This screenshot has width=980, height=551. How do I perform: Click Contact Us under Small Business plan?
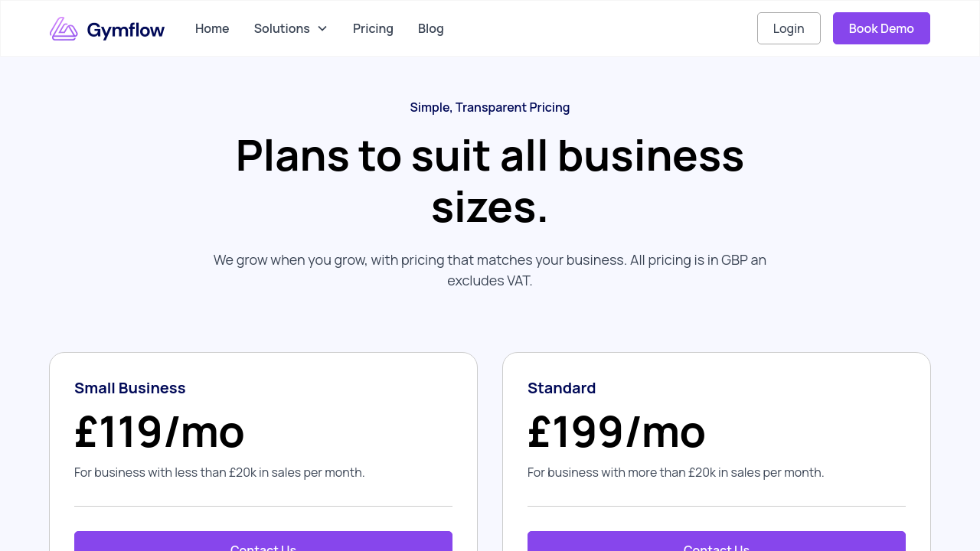click(263, 543)
